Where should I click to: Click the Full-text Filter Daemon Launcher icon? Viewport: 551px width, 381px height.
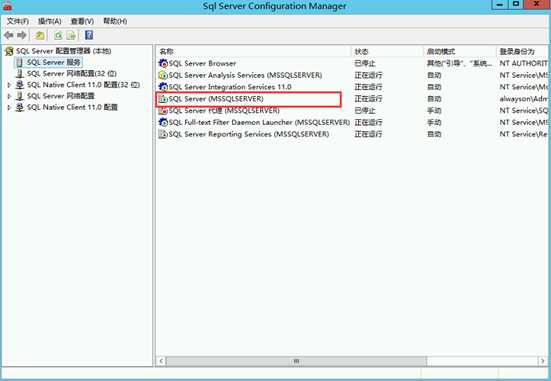click(163, 122)
